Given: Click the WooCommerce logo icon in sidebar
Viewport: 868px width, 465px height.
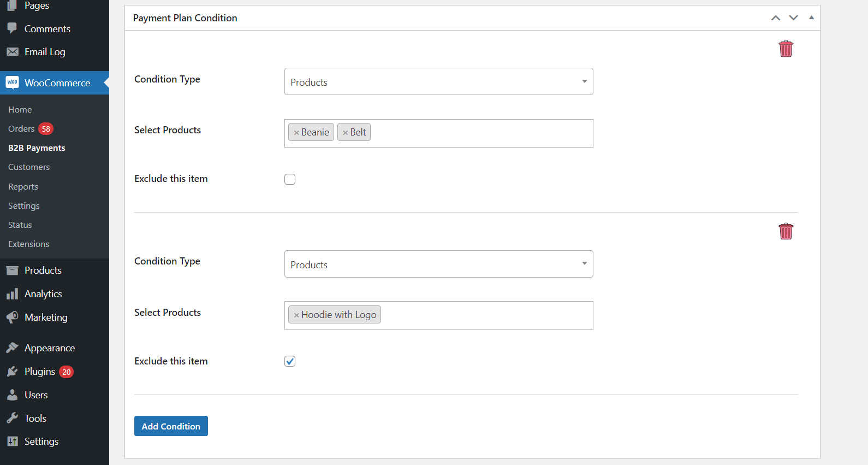Looking at the screenshot, I should 13,83.
